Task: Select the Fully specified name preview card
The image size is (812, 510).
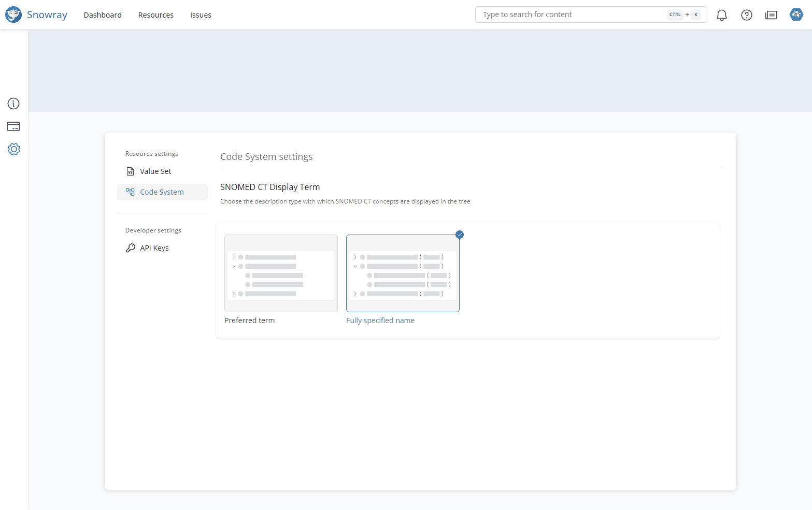Action: tap(403, 273)
